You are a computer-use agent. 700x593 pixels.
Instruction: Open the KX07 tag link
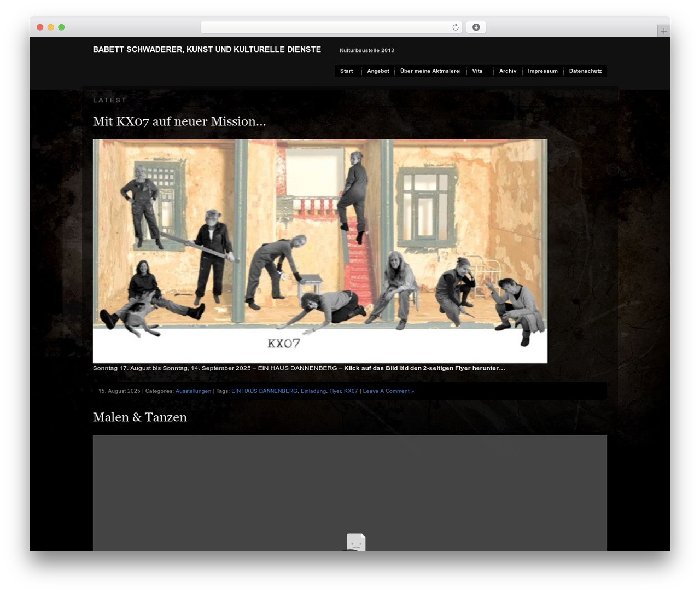coord(351,391)
